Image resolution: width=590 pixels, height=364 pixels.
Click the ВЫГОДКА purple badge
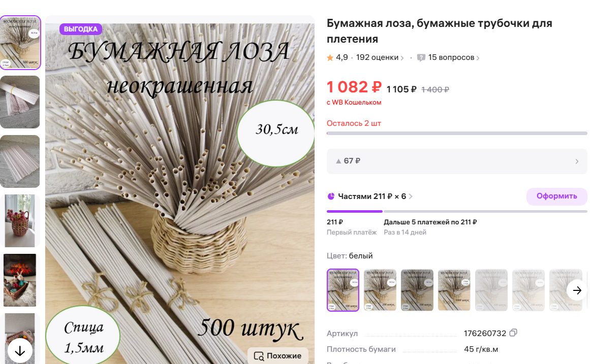point(80,29)
